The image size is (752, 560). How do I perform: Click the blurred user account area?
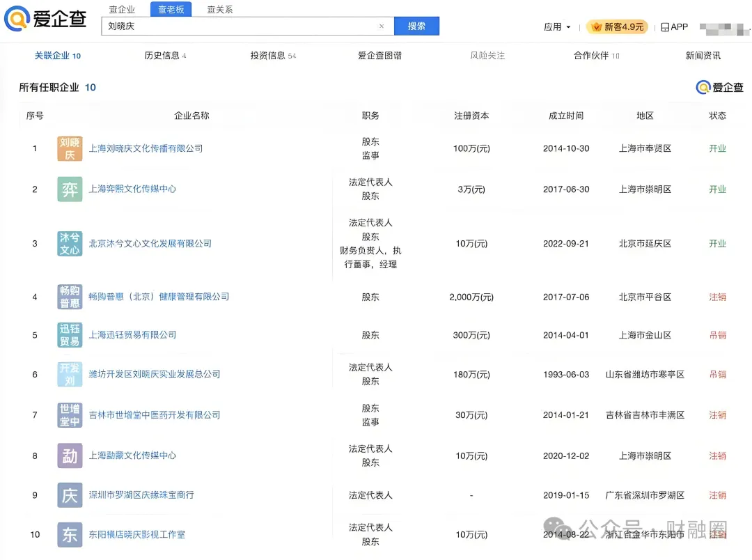coord(724,29)
